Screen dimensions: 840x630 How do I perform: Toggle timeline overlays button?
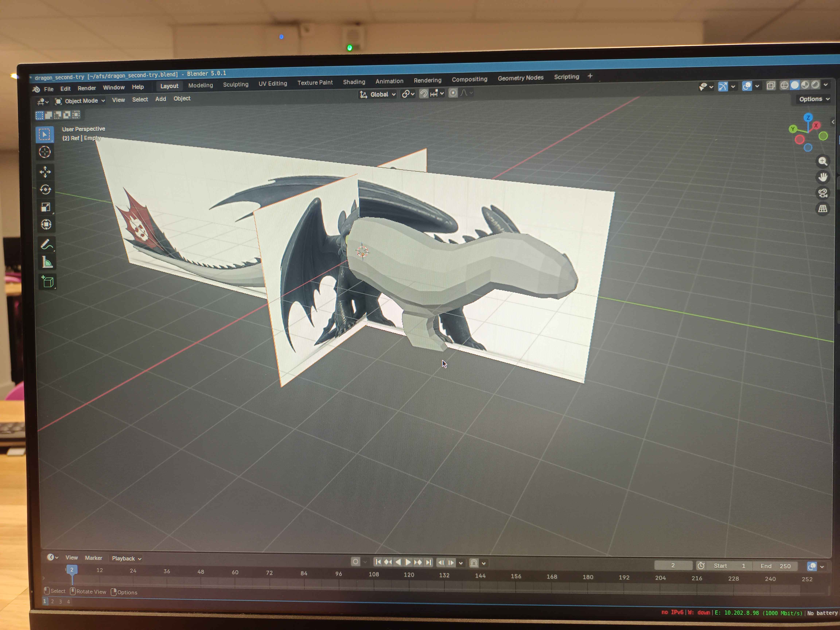click(x=812, y=567)
